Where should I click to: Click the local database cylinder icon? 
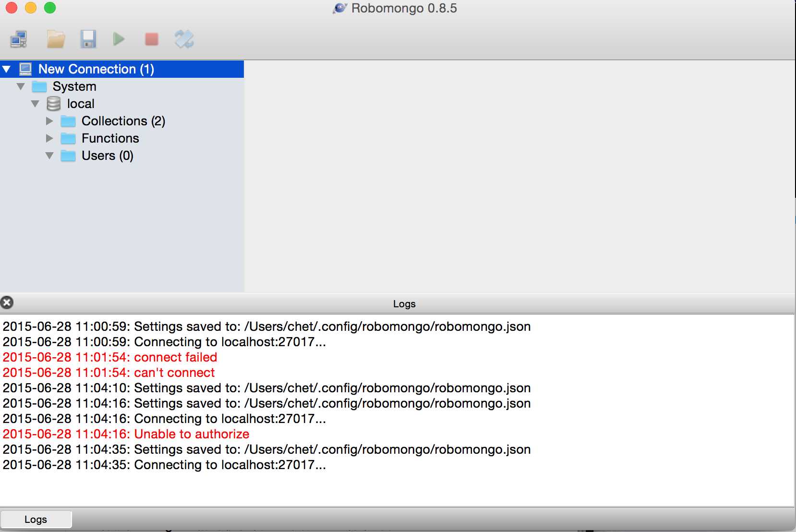coord(54,104)
